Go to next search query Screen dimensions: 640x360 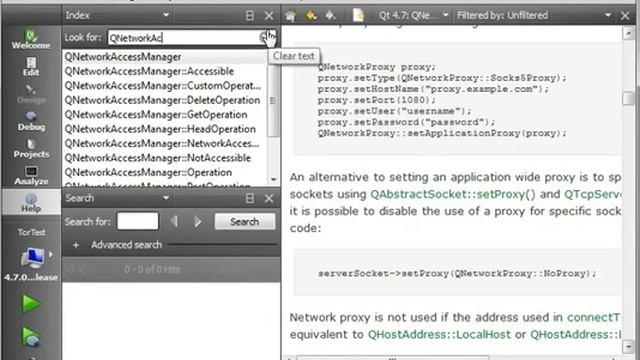198,222
